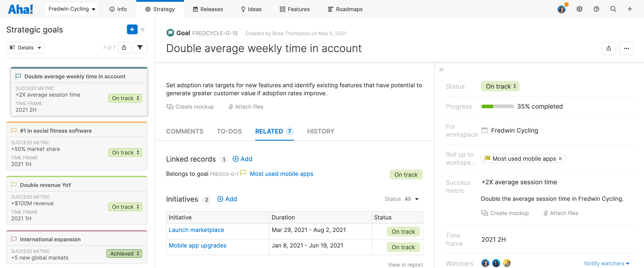Open more options menu for the goal
644x268 pixels.
pos(626,49)
